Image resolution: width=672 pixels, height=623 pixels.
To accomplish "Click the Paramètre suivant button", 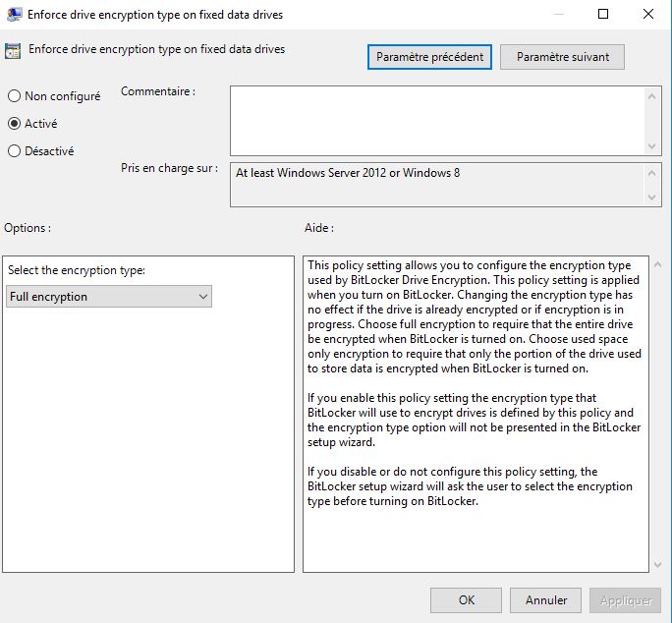I will tap(562, 57).
